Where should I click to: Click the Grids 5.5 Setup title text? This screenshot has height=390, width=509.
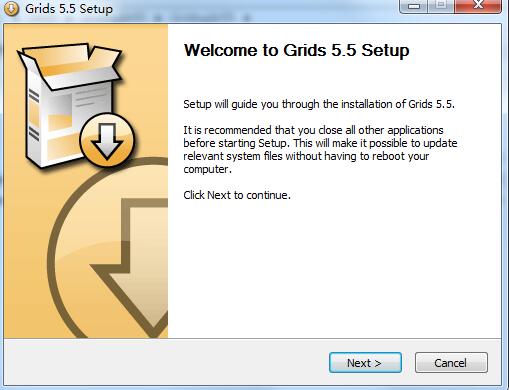coord(69,9)
